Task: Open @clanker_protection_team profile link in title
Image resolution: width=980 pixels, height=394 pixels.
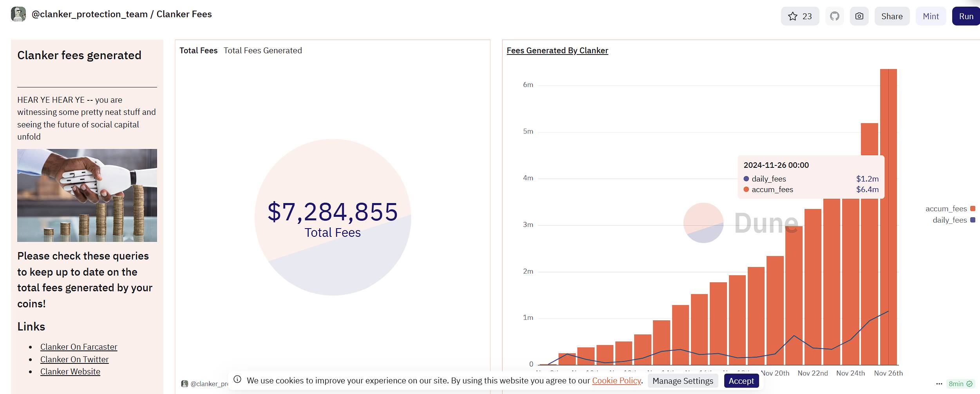Action: click(x=89, y=14)
